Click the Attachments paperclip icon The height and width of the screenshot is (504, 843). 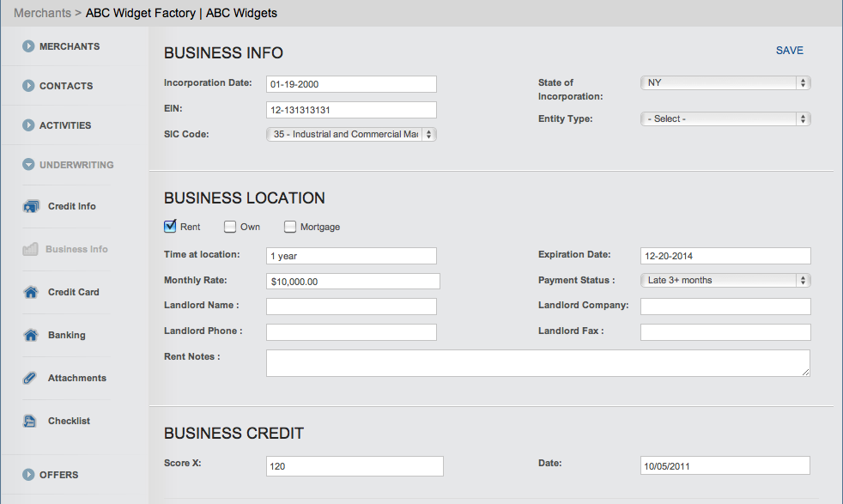(29, 378)
